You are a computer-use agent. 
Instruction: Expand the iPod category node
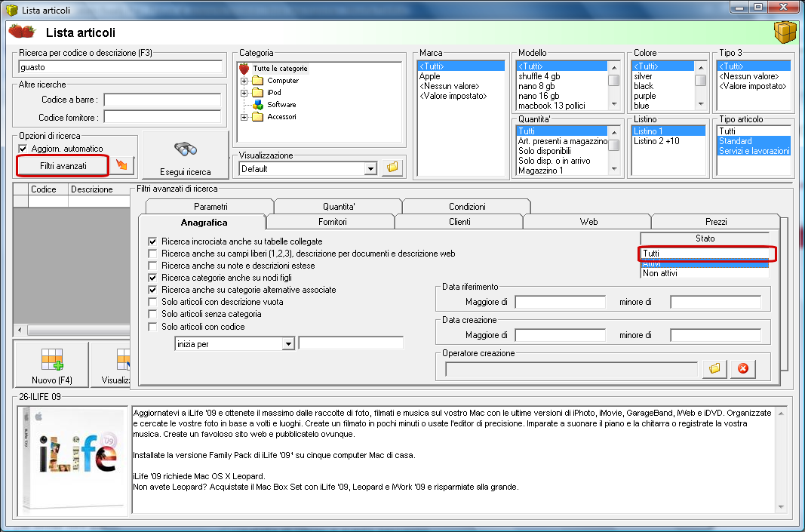coord(244,93)
